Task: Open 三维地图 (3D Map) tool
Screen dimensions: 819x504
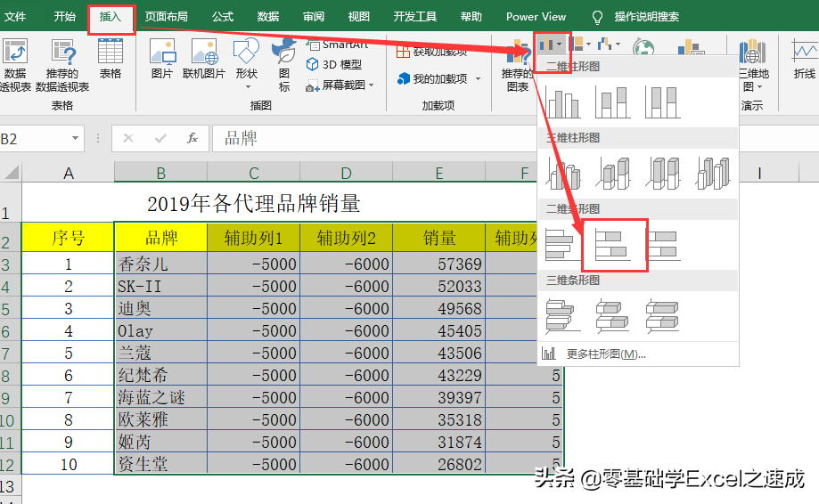Action: click(x=753, y=65)
